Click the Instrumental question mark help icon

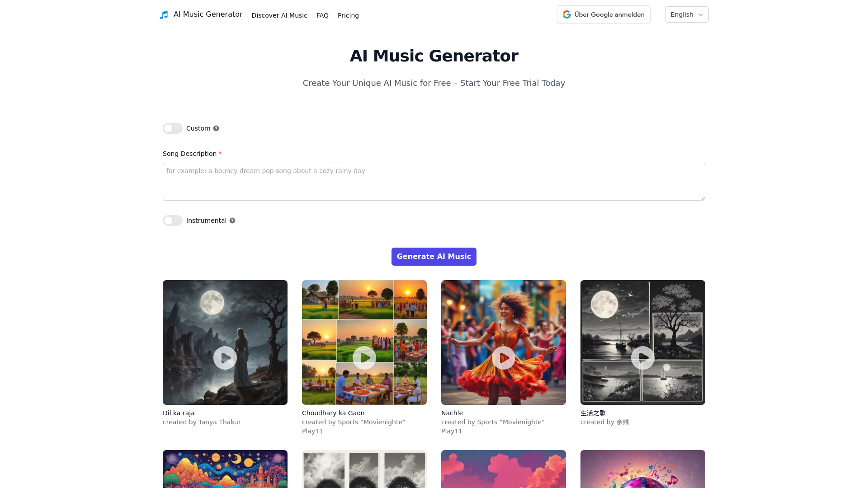pos(232,221)
